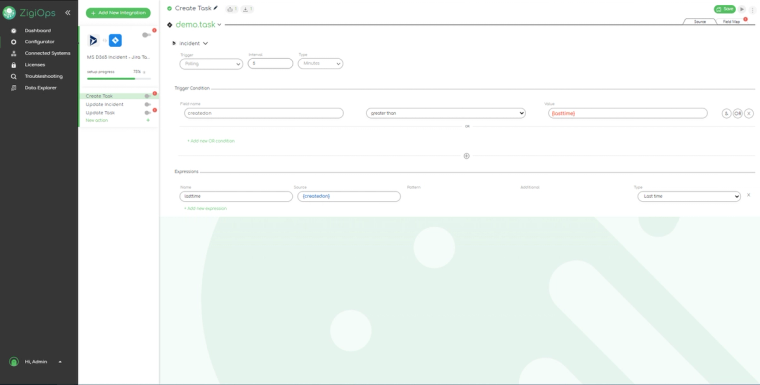
Task: Switch to the Source tab
Action: coord(699,22)
